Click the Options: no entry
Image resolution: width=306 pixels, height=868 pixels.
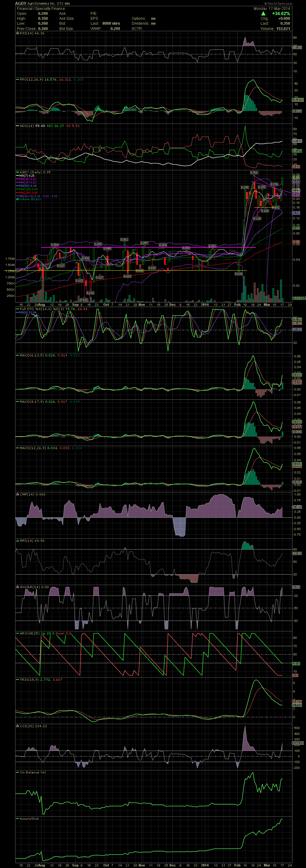click(143, 19)
